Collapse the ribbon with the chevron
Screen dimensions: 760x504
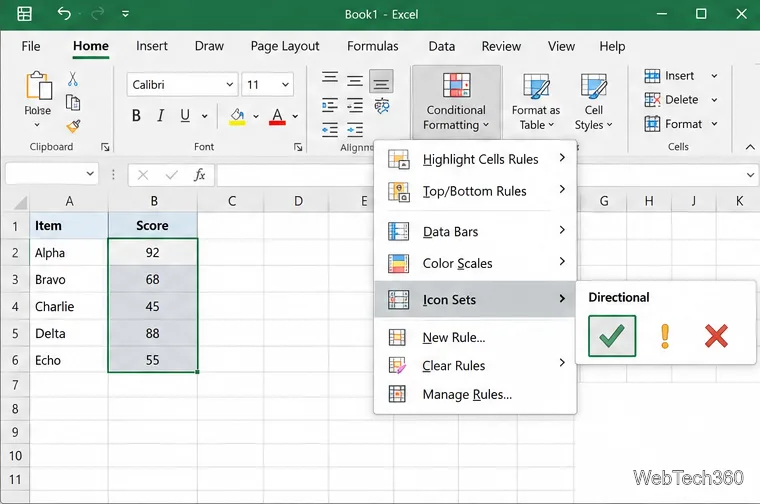[x=750, y=147]
